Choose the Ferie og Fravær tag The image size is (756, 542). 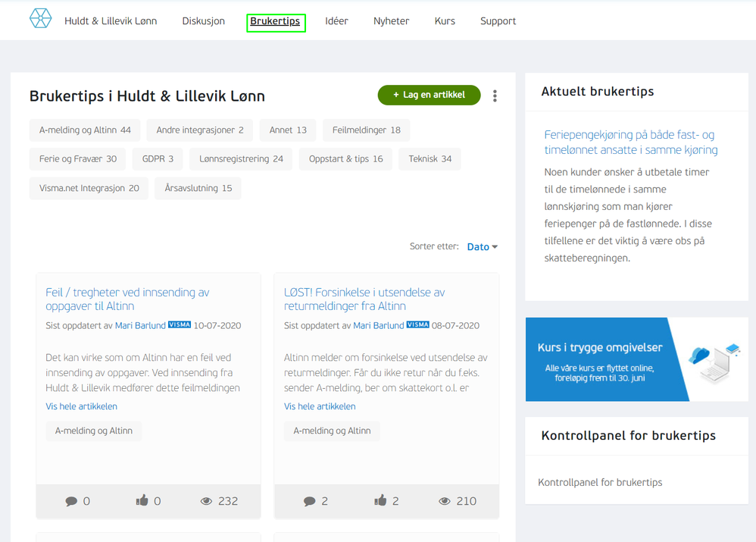point(77,158)
